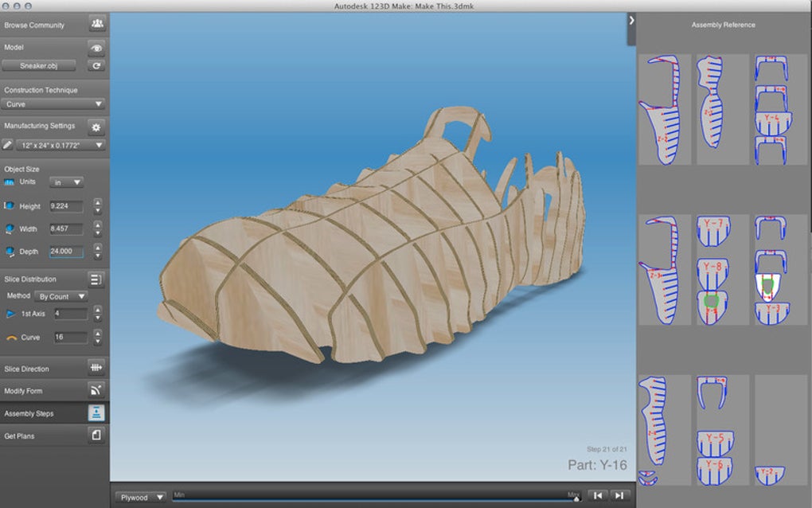This screenshot has height=508, width=812.
Task: Collapse the Assembly Reference panel arrow
Action: point(631,20)
